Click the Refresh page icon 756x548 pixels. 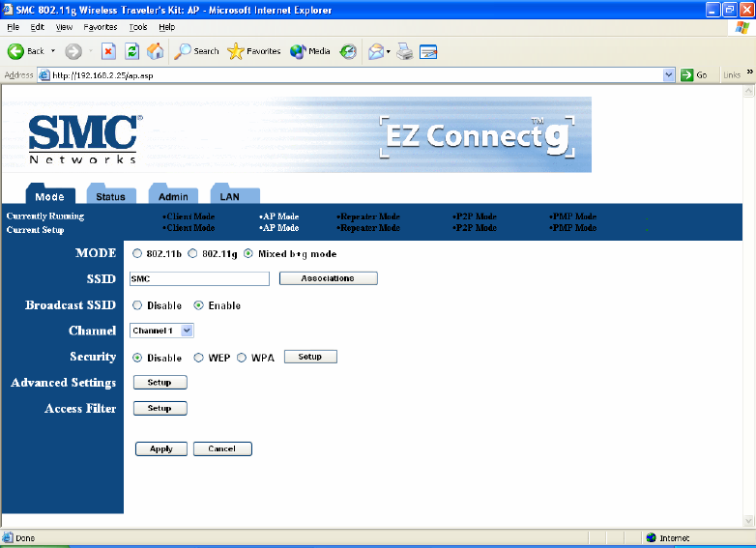tap(132, 51)
